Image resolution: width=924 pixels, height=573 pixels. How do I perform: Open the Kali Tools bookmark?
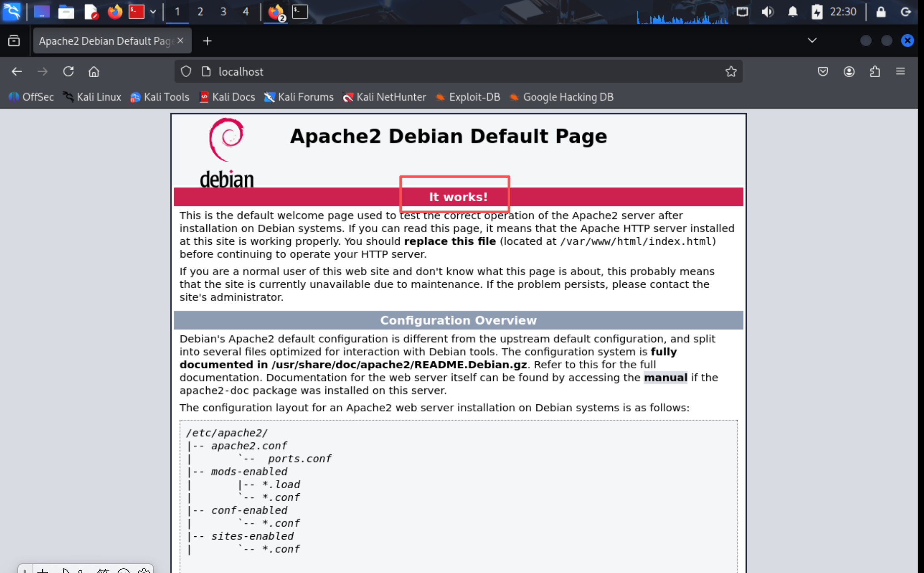(160, 97)
